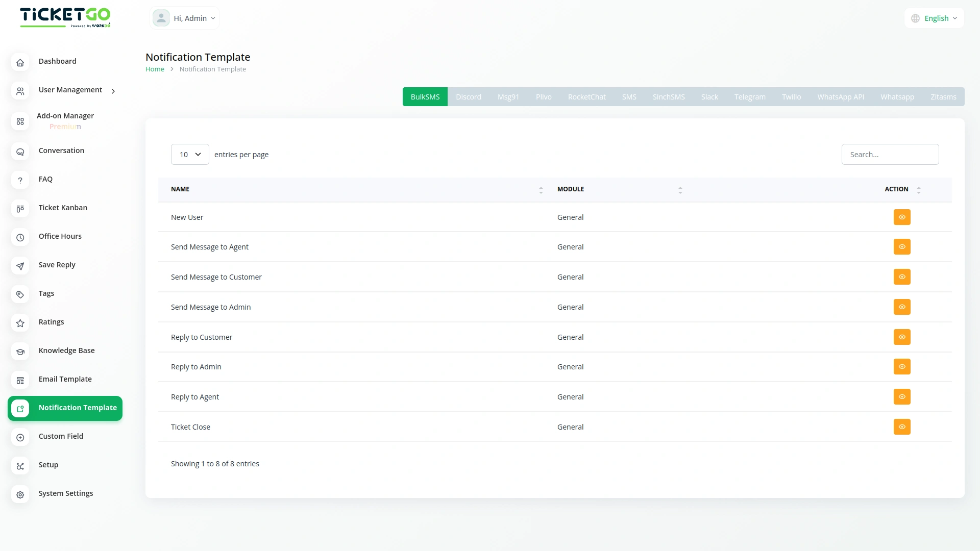Screen dimensions: 980x551
Task: Switch to the Telegram tab
Action: pyautogui.click(x=749, y=97)
